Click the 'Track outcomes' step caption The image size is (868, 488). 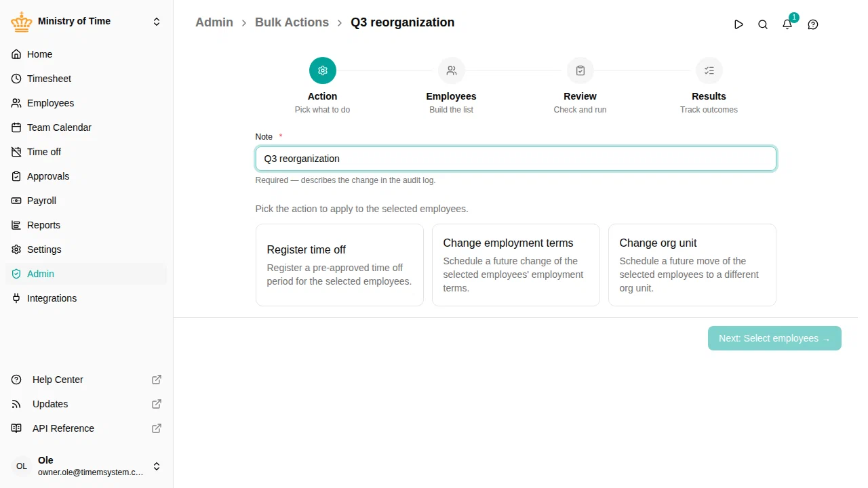pyautogui.click(x=709, y=110)
